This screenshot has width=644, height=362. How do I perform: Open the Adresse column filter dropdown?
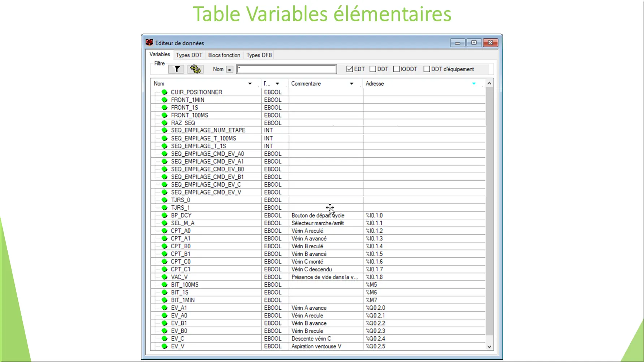pyautogui.click(x=474, y=83)
